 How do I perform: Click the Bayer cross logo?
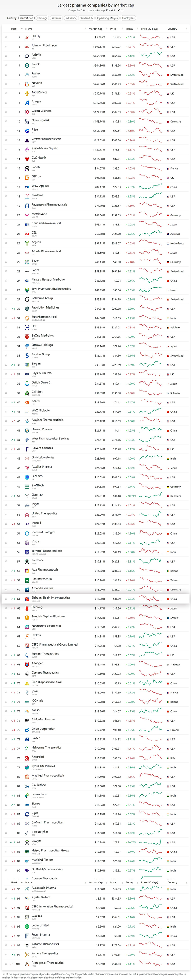tap(27, 262)
